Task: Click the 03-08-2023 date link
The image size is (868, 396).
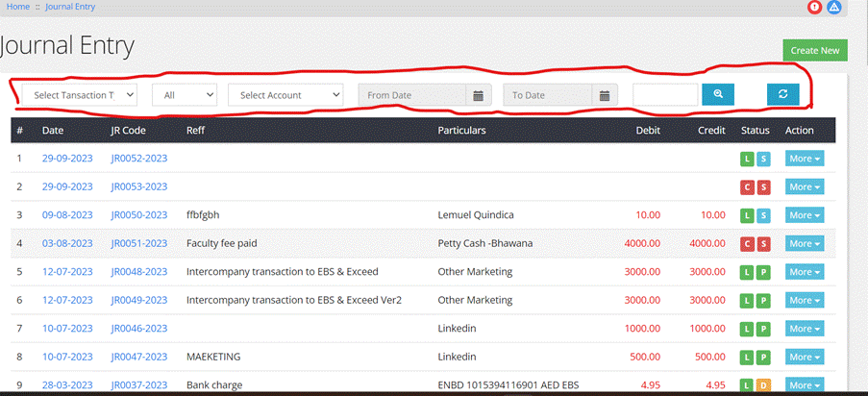Action: (67, 244)
